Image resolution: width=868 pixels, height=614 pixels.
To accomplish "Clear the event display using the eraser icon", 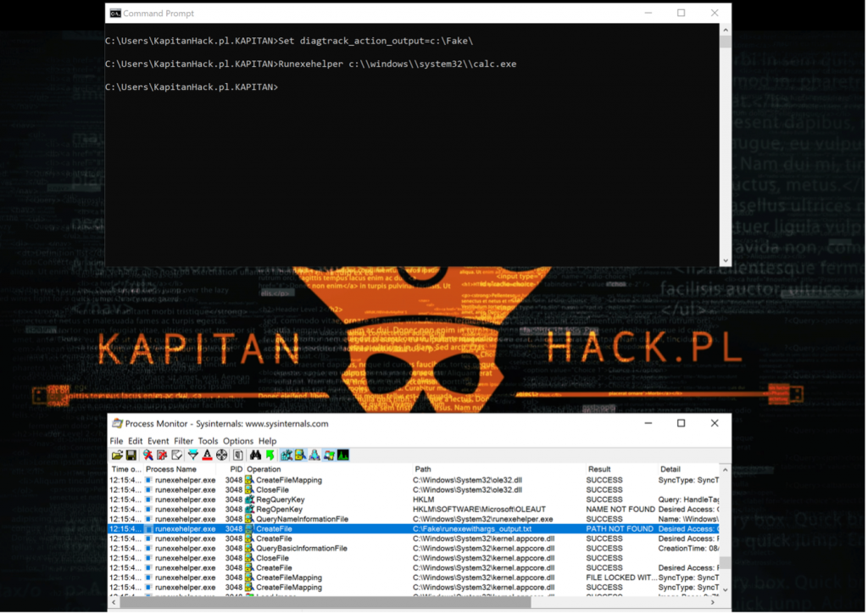I will tap(176, 455).
